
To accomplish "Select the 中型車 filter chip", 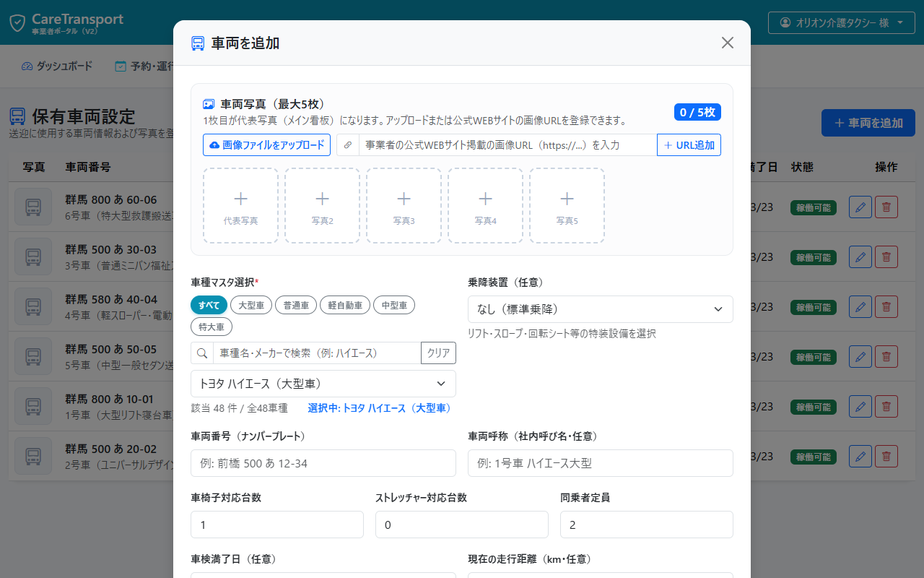I will [x=394, y=306].
